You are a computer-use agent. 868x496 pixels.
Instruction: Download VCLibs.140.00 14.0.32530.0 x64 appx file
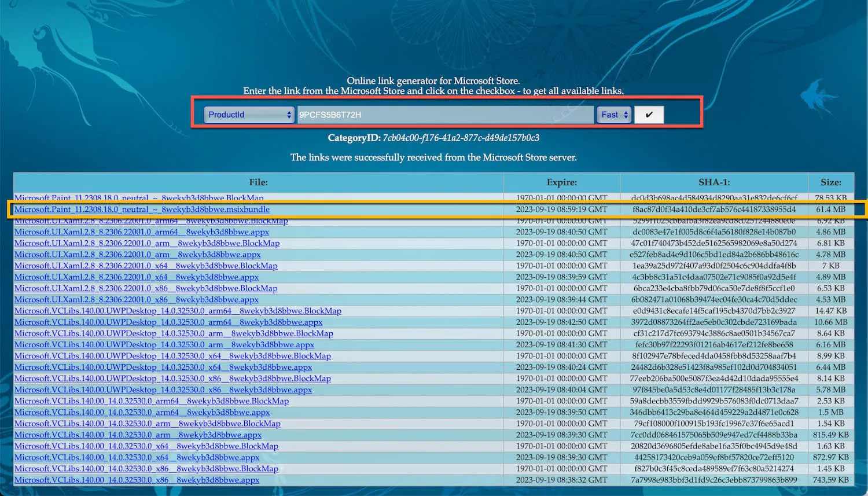coord(137,458)
